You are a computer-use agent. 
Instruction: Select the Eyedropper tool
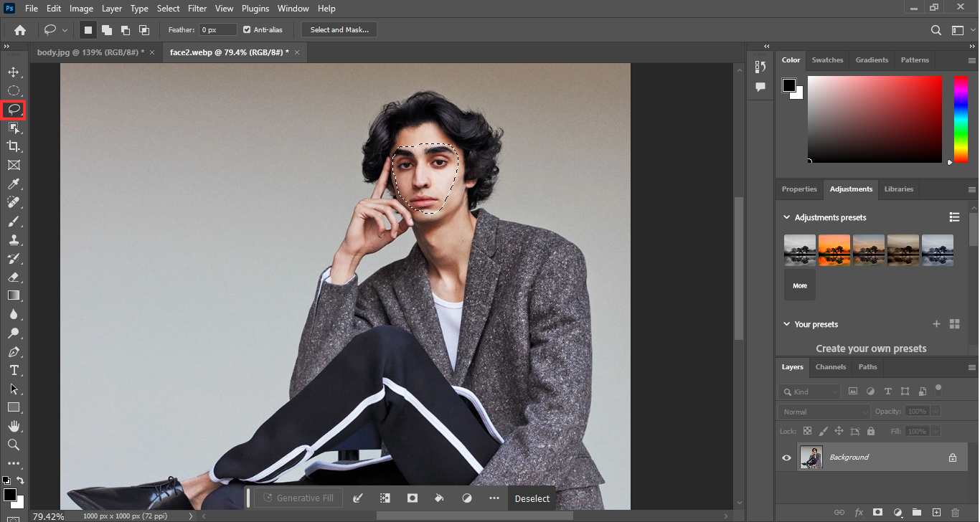click(14, 184)
